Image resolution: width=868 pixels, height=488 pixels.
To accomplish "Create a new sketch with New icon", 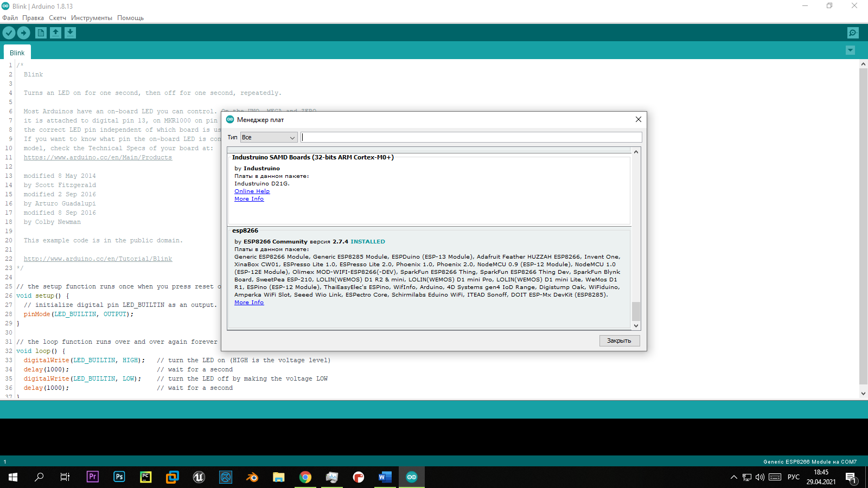I will coord(41,33).
